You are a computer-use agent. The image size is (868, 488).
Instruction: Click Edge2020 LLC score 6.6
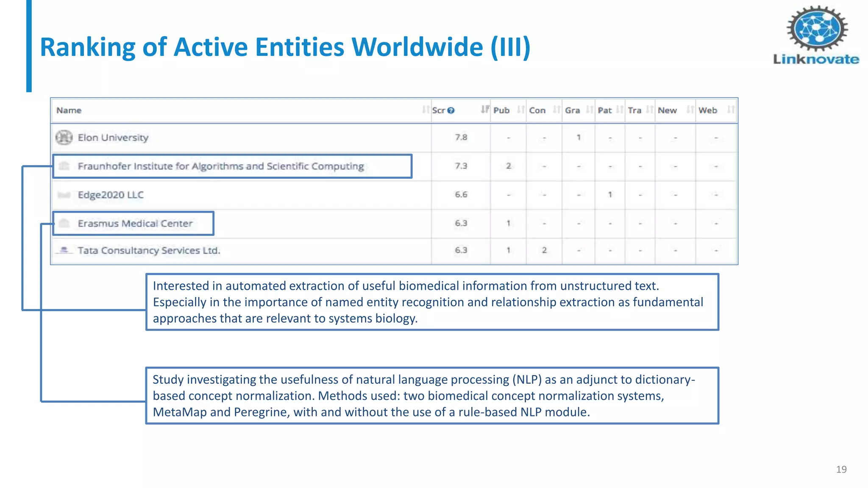pos(461,194)
